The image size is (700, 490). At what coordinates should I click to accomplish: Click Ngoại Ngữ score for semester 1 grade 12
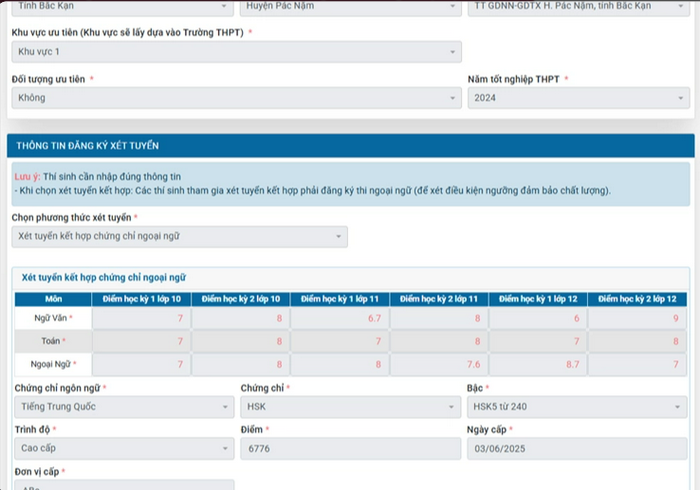click(537, 365)
